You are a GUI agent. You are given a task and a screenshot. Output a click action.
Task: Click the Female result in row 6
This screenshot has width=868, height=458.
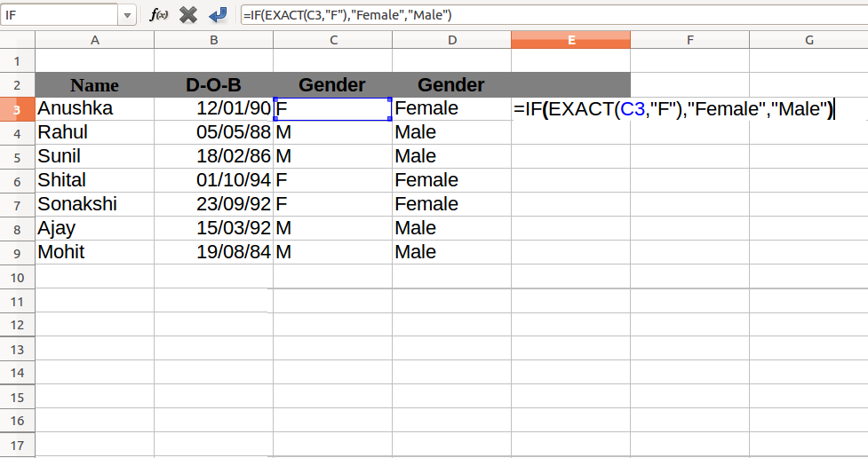[x=451, y=180]
